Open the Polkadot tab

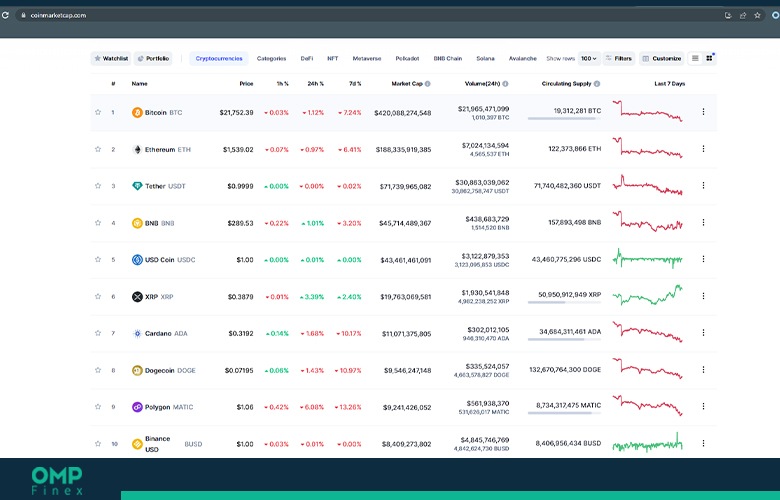click(407, 58)
